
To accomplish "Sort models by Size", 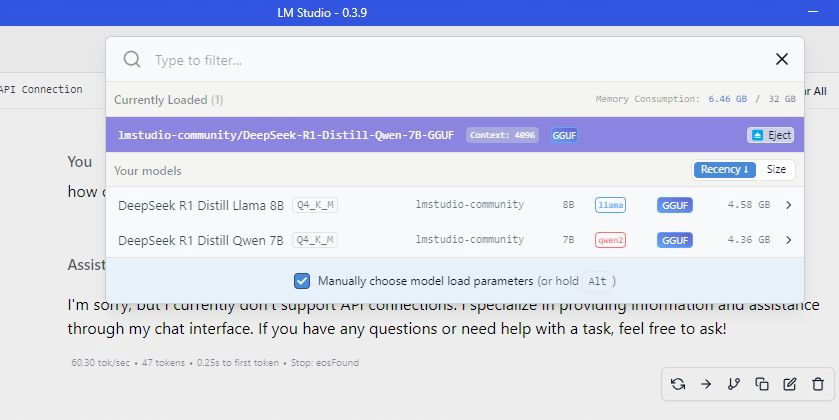I will click(776, 170).
